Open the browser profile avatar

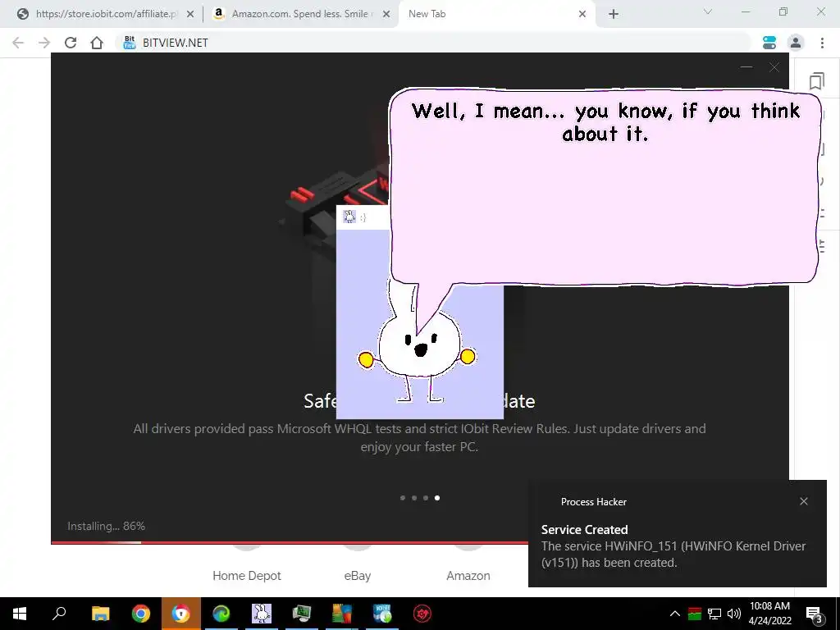796,43
